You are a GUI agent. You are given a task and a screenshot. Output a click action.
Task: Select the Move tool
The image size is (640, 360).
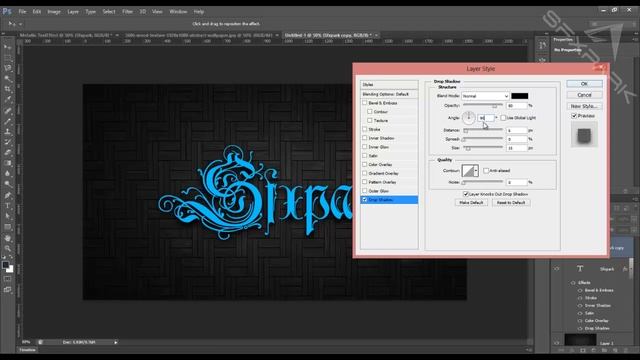click(8, 47)
